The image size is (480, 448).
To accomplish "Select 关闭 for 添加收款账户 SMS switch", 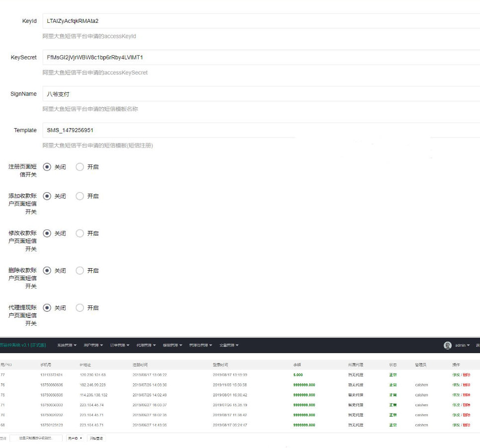I will click(47, 196).
